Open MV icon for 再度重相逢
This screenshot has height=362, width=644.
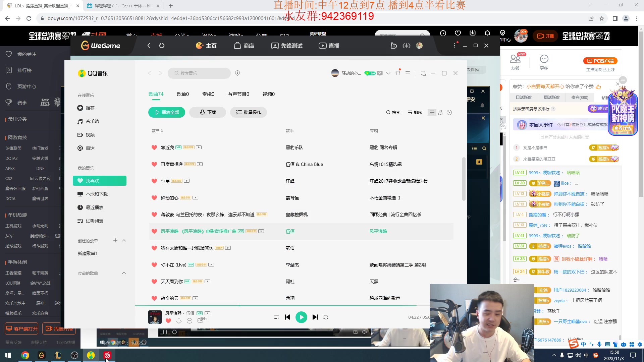click(x=200, y=164)
